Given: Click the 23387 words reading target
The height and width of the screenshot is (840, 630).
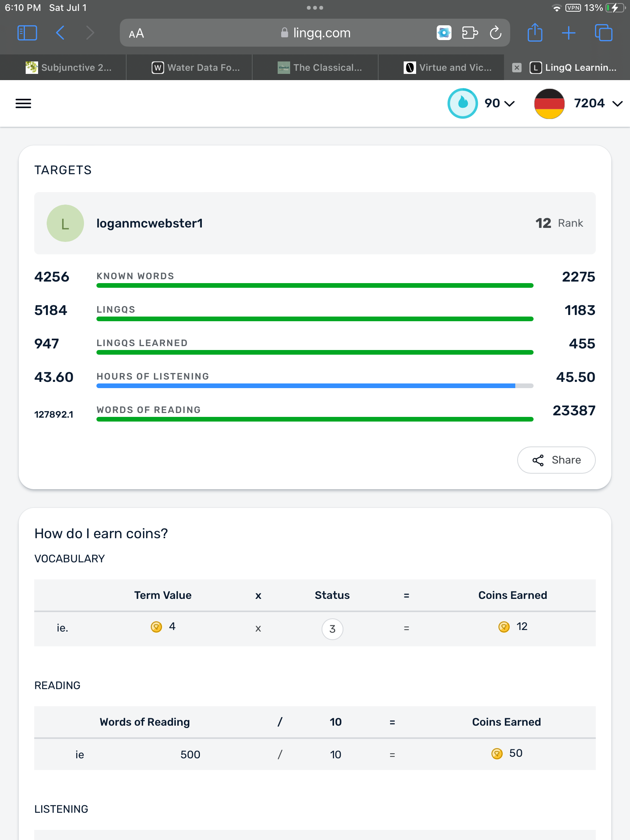Looking at the screenshot, I should pos(574,411).
